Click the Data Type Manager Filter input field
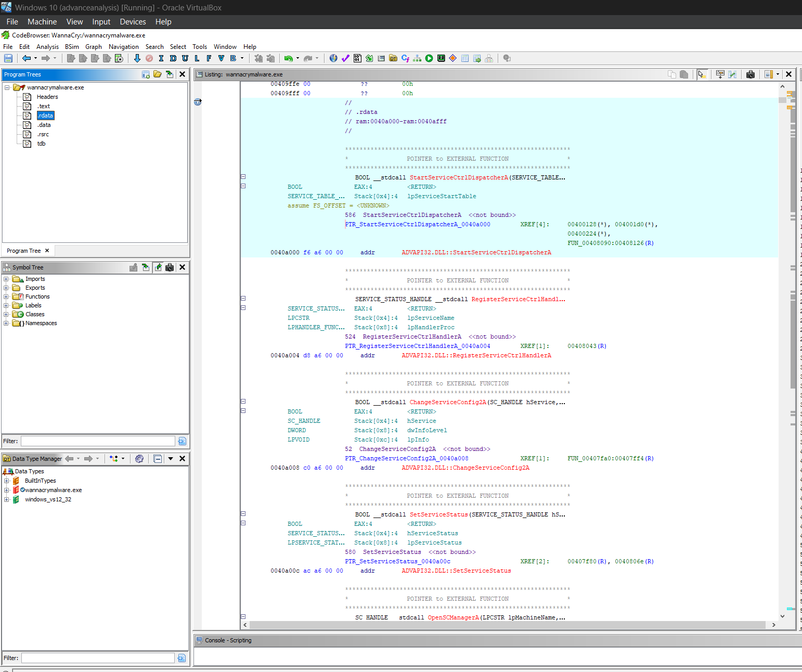Screen dimensions: 802x672 [98, 658]
